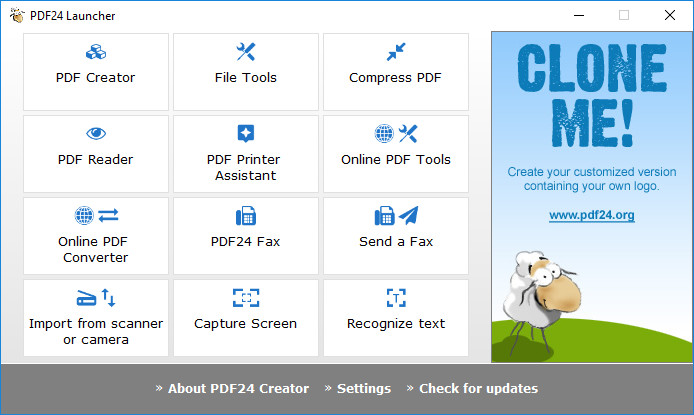
Task: Click the File Tools wrench icon
Action: coord(246,52)
